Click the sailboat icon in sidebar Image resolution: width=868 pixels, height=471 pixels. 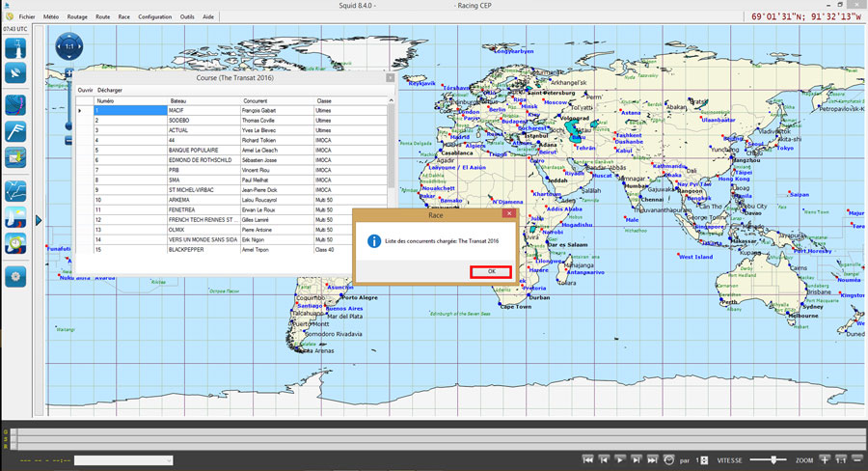click(15, 215)
